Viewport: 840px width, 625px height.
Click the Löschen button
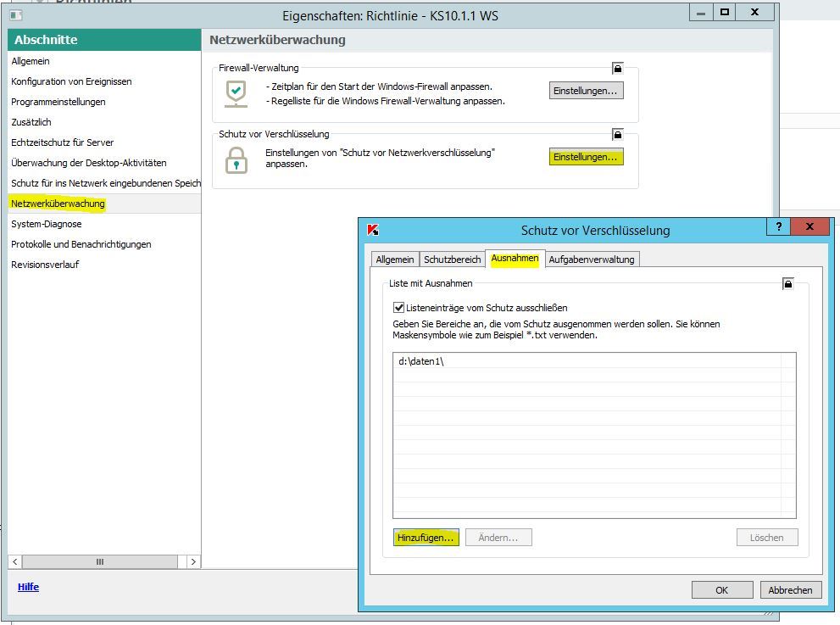click(x=766, y=538)
